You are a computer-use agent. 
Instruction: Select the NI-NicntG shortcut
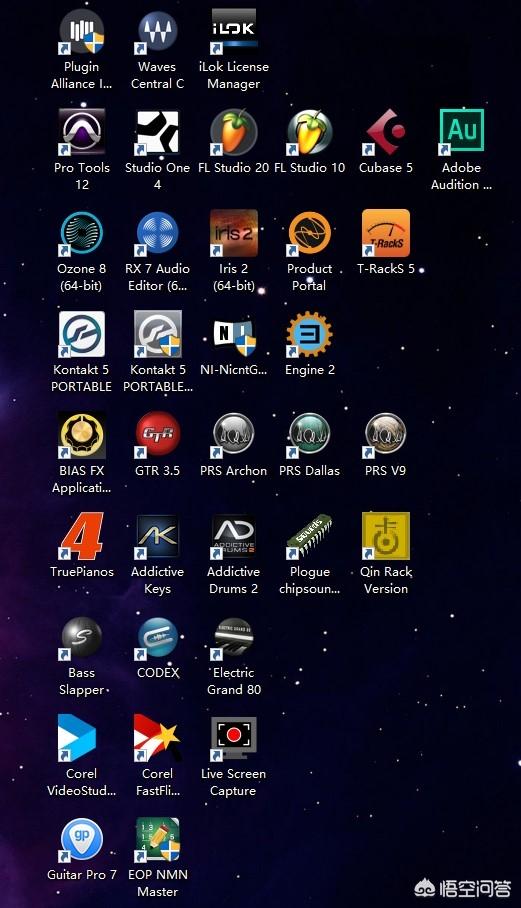click(234, 334)
